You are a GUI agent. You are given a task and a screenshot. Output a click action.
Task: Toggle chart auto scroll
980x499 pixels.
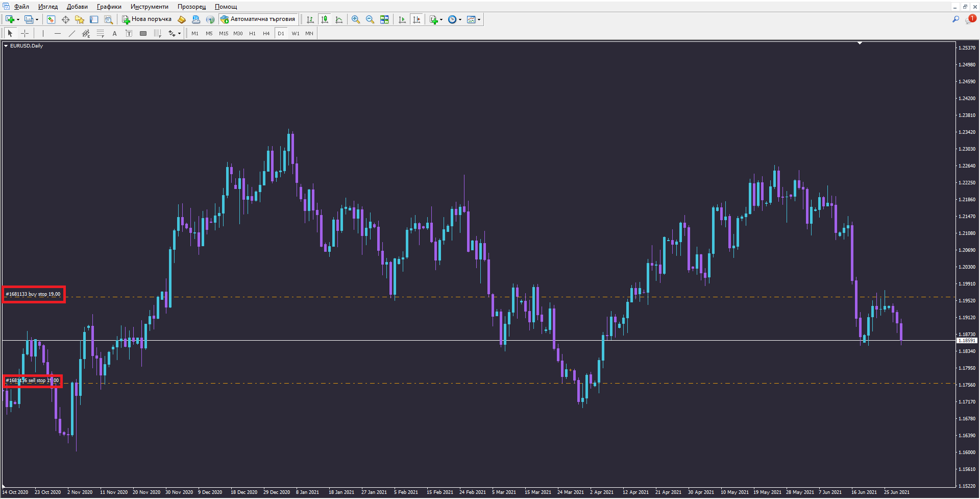(x=402, y=19)
